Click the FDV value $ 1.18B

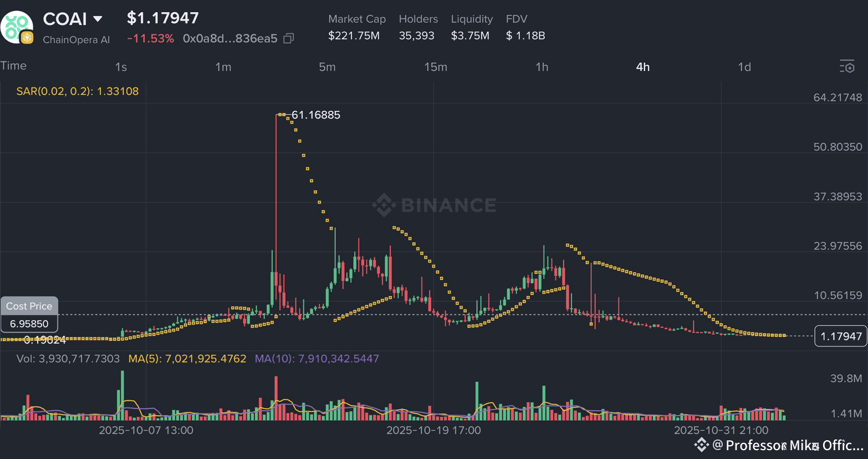click(x=525, y=35)
